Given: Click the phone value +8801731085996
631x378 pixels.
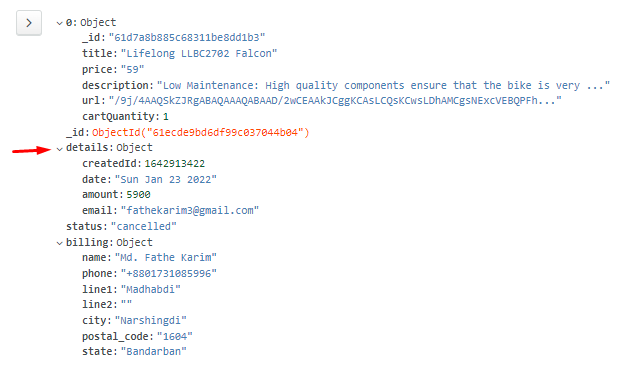Looking at the screenshot, I should coord(169,274).
